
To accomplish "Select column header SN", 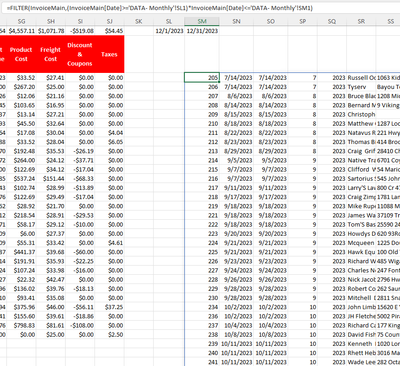I will pyautogui.click(x=236, y=21).
